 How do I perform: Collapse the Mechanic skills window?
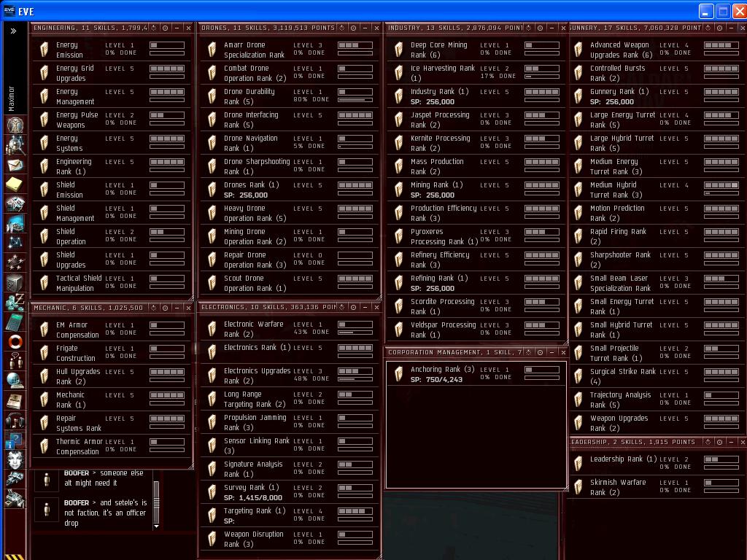[177, 308]
